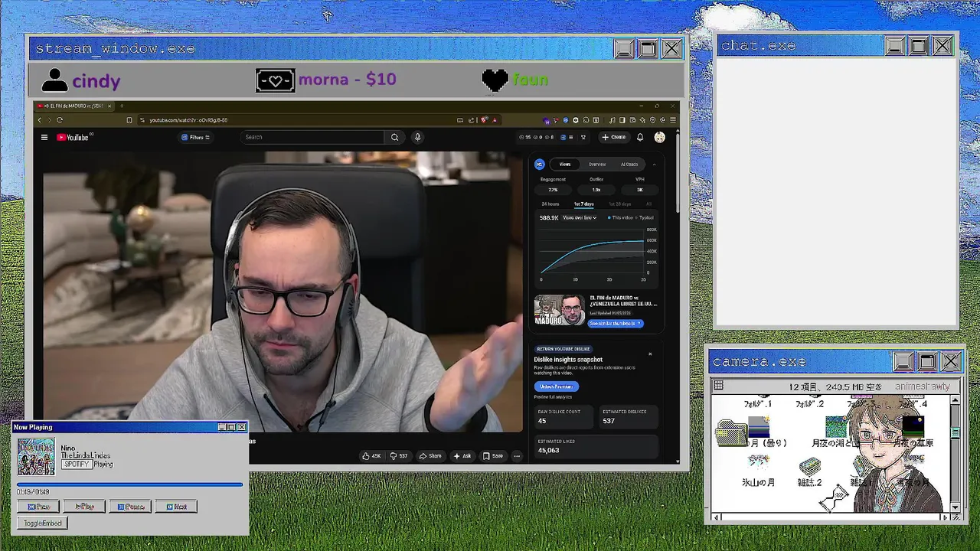Select the 24 hours range tab

pos(550,204)
